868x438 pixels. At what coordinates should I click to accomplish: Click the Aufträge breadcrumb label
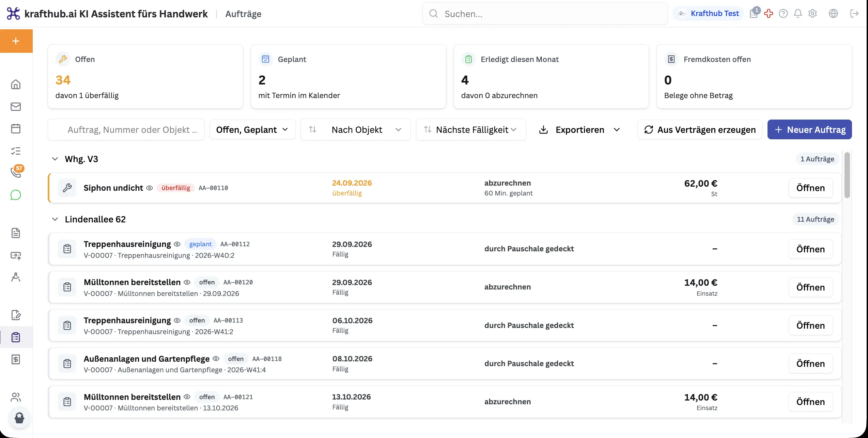coord(243,14)
